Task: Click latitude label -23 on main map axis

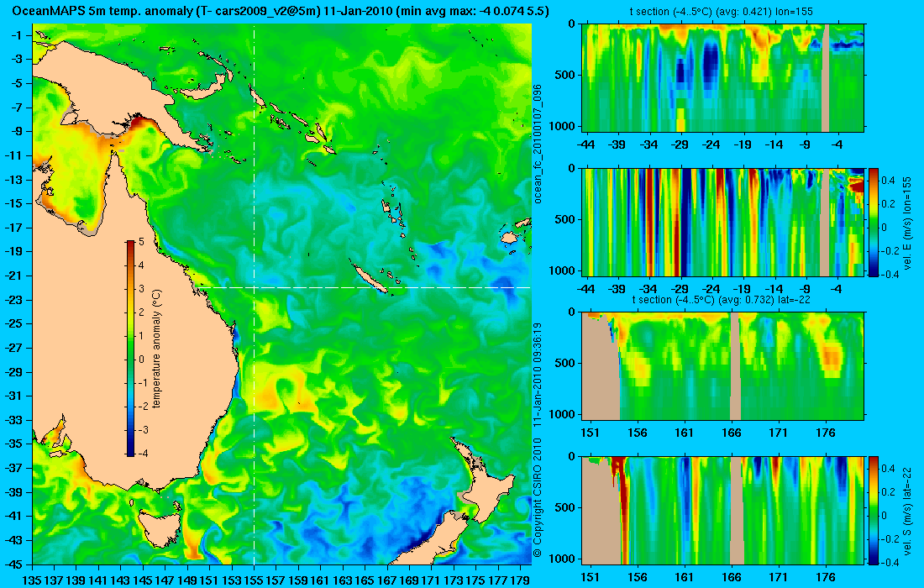Action: click(x=13, y=299)
